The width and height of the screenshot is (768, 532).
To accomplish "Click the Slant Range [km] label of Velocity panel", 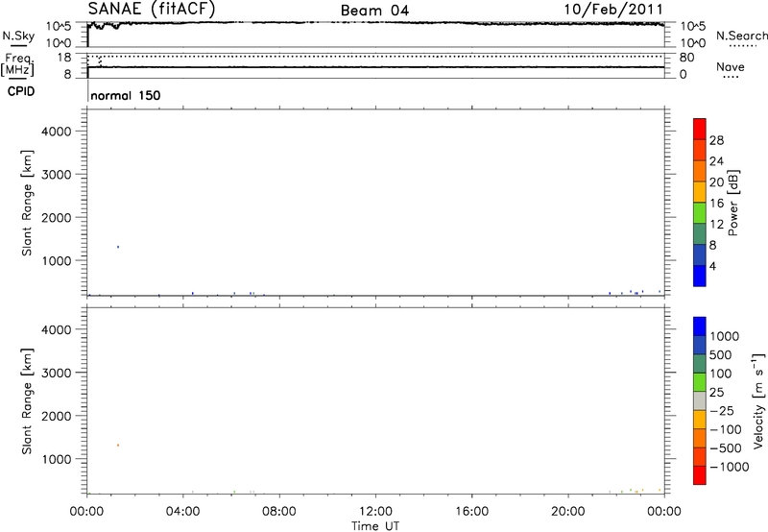I will pos(27,401).
